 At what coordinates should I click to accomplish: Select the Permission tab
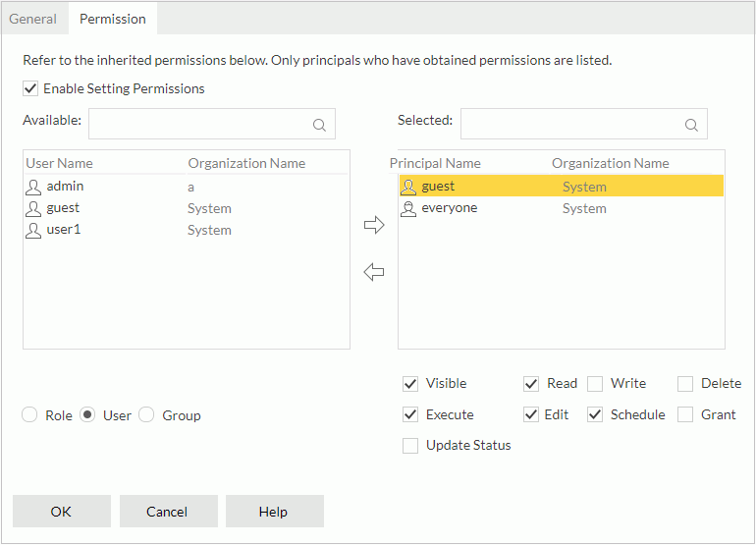pyautogui.click(x=113, y=19)
